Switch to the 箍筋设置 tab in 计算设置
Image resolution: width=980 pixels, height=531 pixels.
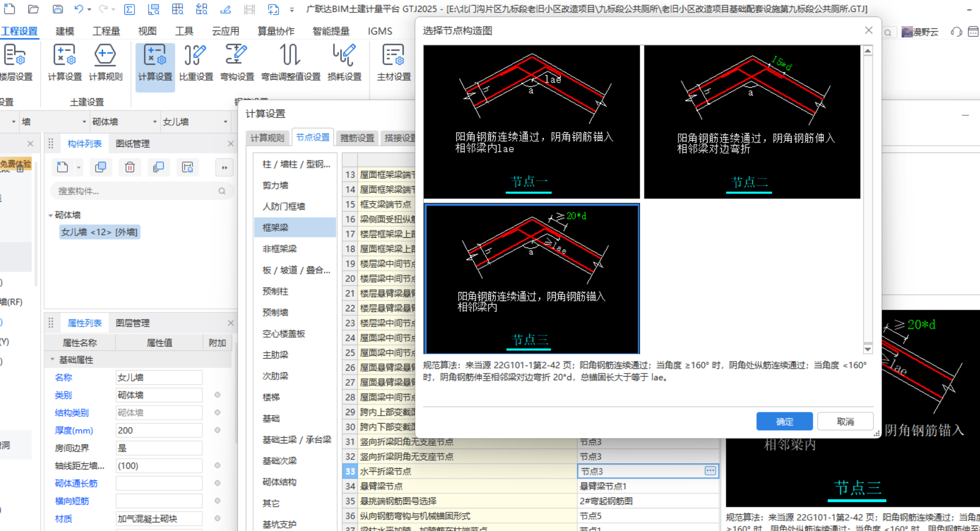[357, 138]
